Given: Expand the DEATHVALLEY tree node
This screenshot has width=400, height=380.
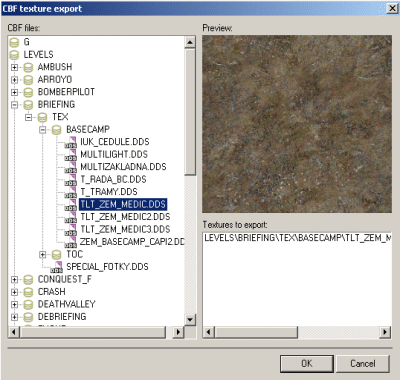Looking at the screenshot, I should (14, 305).
